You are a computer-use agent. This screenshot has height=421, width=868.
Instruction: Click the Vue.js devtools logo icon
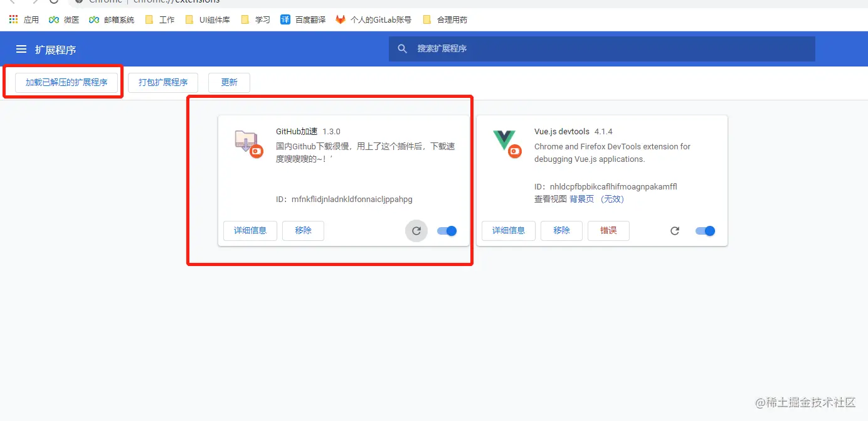[507, 143]
